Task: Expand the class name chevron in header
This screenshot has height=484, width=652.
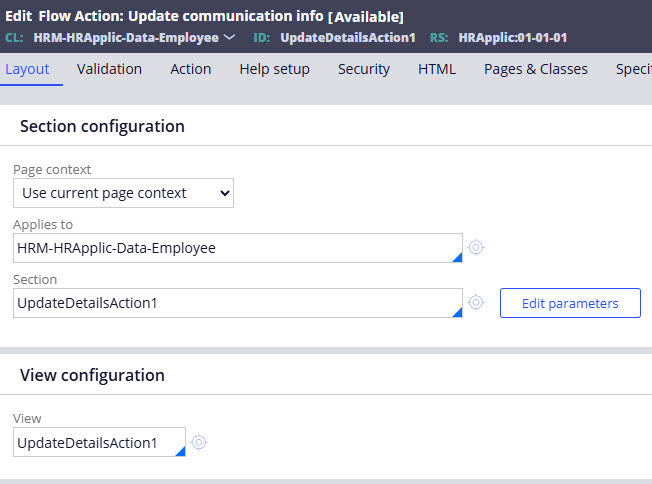Action: click(230, 37)
